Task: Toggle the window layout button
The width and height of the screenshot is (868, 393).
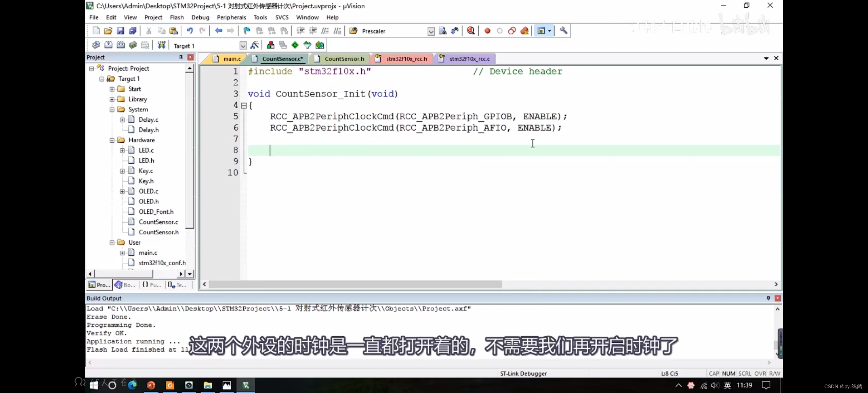Action: coord(541,31)
